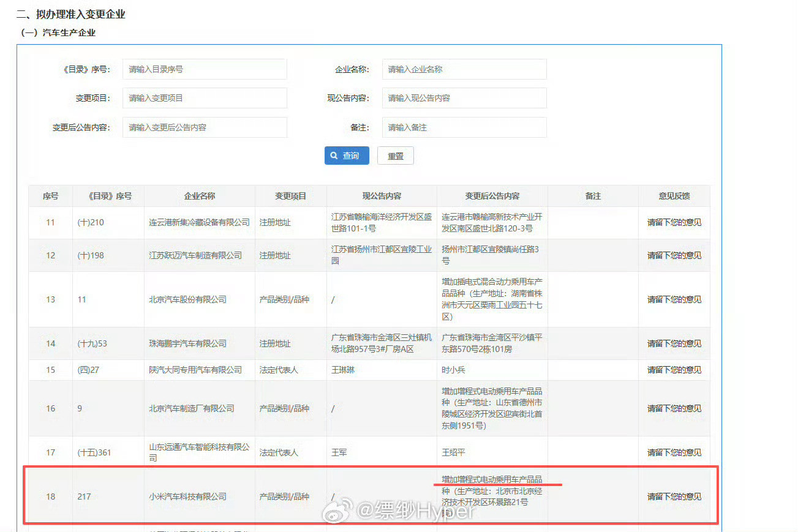Viewport: 798px width, 532px height.
Task: Click the blue 查询 search button
Action: pyautogui.click(x=347, y=155)
